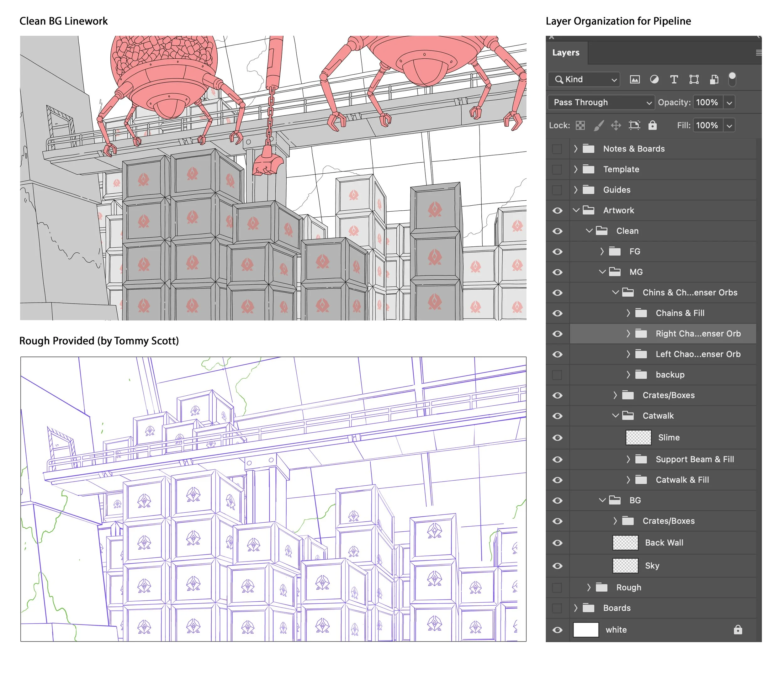Click the lock transparent pixels icon
784x675 pixels.
[580, 125]
